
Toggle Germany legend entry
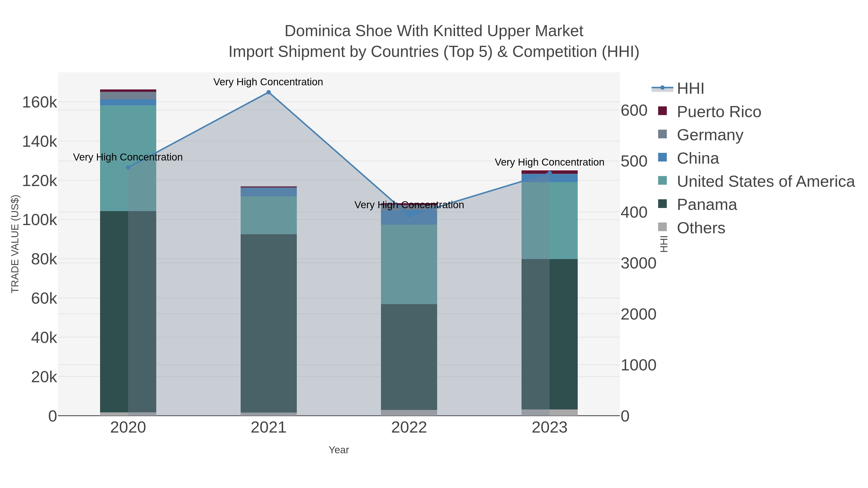tap(700, 135)
